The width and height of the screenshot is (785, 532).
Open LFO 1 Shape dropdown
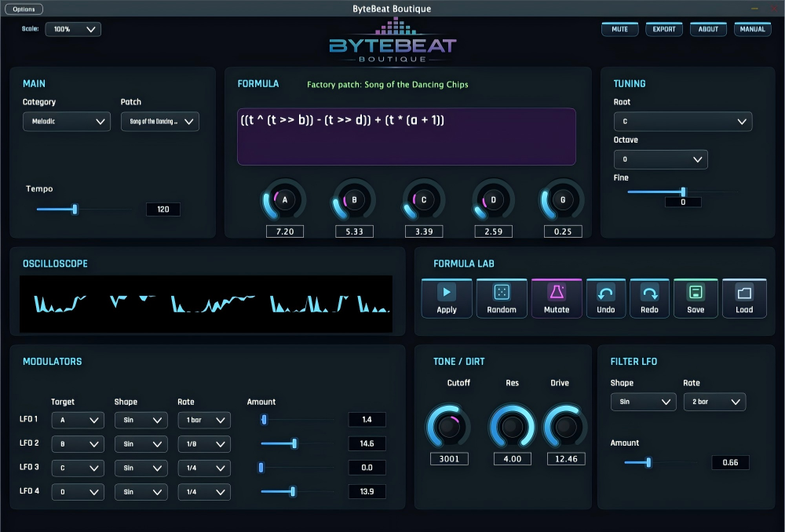pyautogui.click(x=141, y=420)
